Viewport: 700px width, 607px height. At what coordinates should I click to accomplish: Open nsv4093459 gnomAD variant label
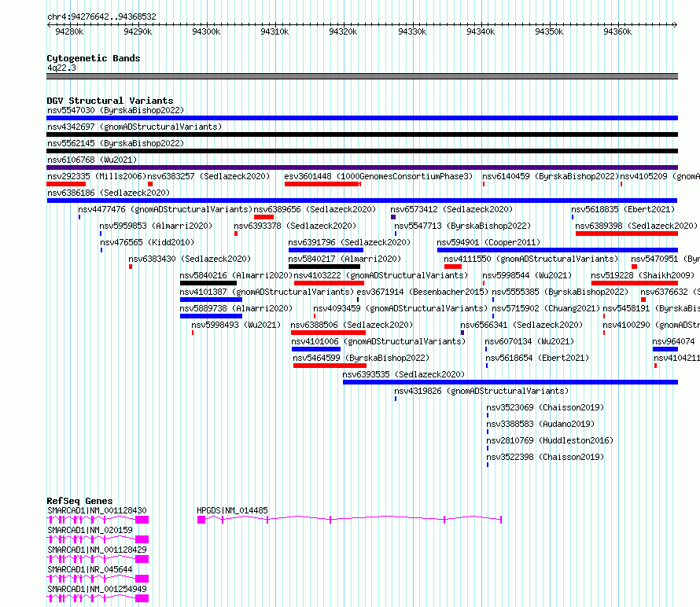coord(400,308)
